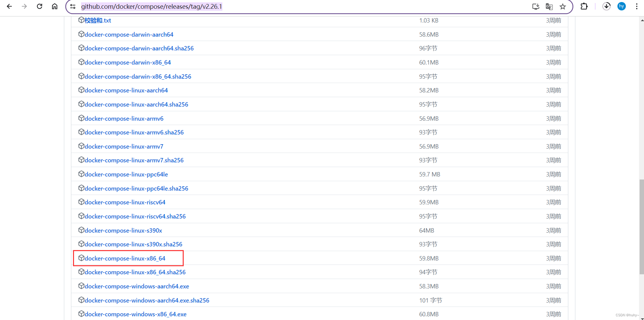Open the translate page icon
The height and width of the screenshot is (320, 644).
pyautogui.click(x=549, y=6)
